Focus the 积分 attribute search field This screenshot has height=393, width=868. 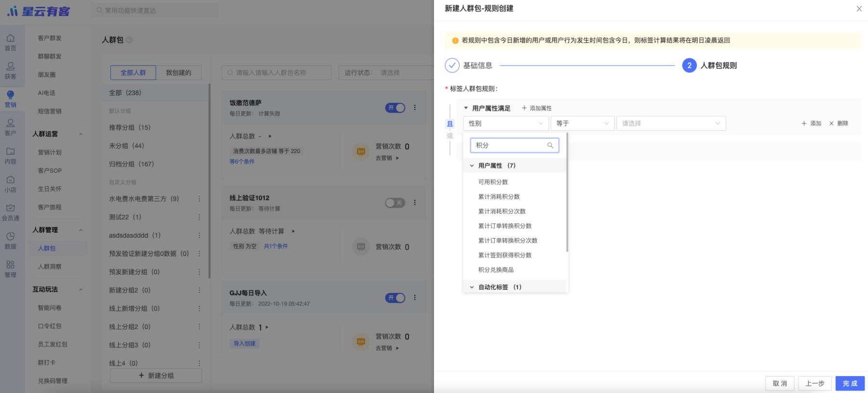point(515,145)
